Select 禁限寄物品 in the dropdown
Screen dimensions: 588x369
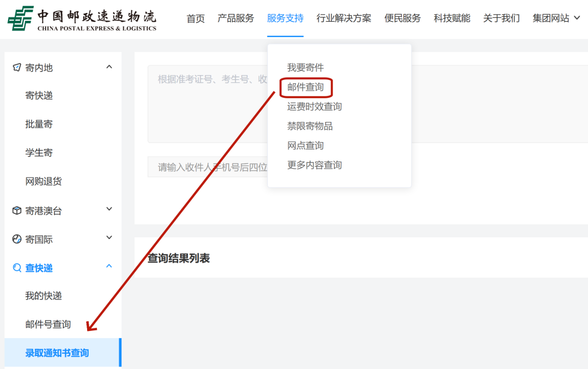pyautogui.click(x=310, y=126)
